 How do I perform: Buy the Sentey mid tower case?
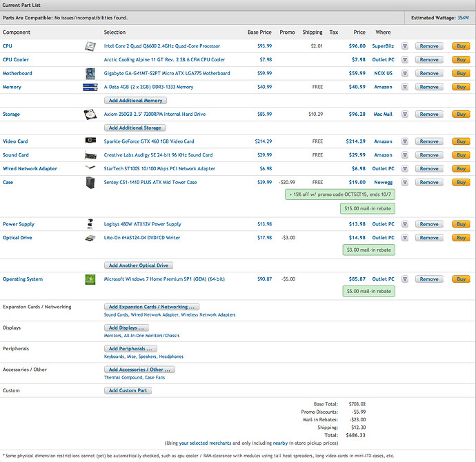pos(461,182)
